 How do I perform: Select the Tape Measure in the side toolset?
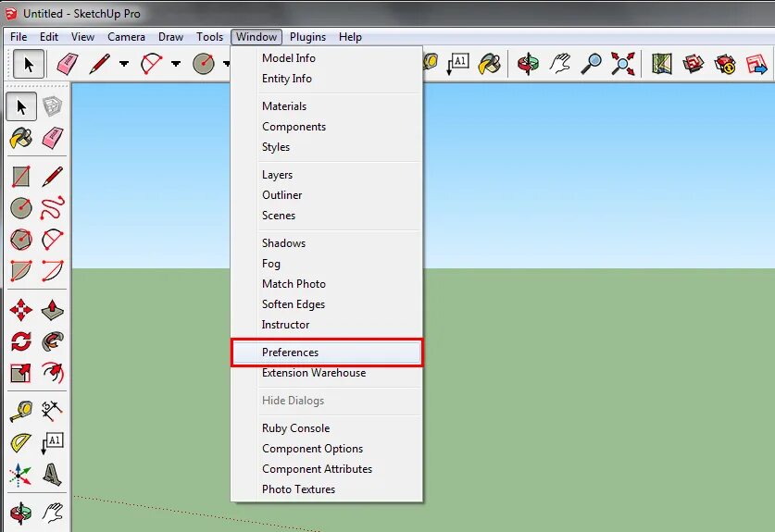click(20, 411)
